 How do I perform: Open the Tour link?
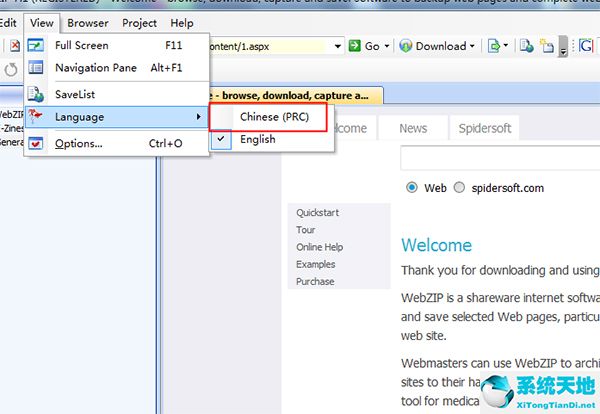point(305,230)
